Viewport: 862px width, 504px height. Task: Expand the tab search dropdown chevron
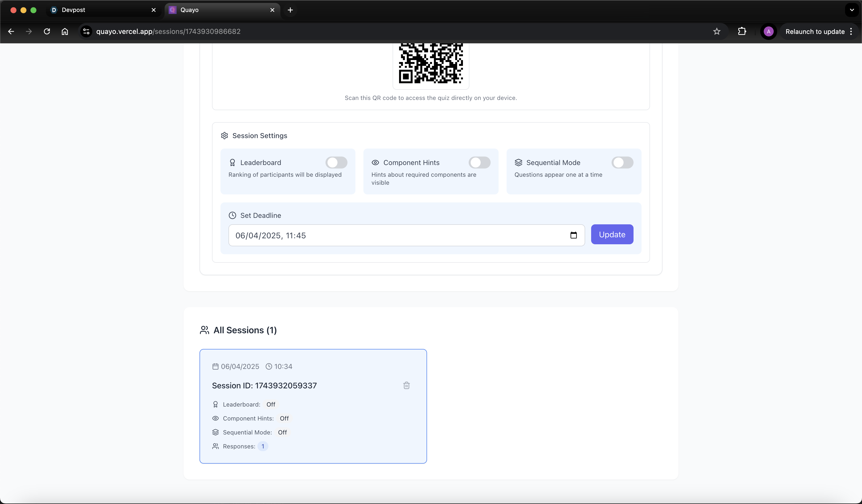click(x=852, y=10)
